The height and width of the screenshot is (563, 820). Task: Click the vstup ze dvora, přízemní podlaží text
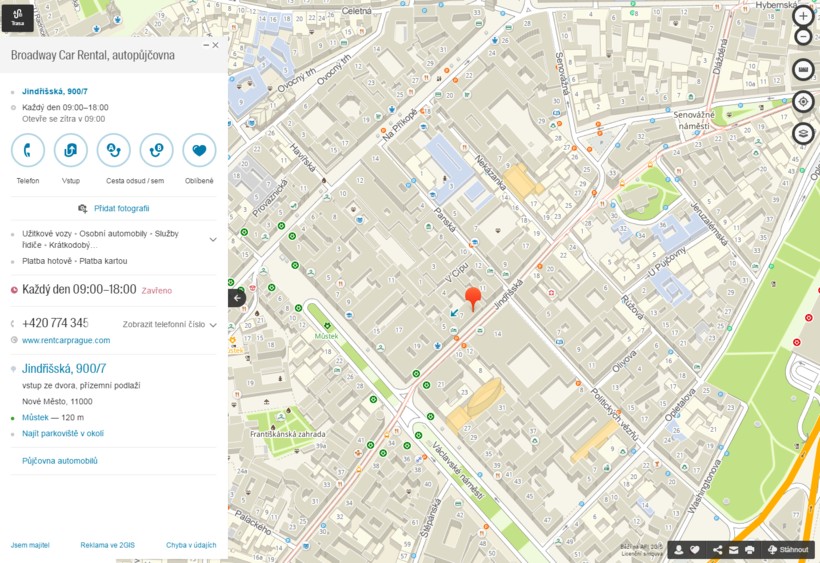[81, 385]
